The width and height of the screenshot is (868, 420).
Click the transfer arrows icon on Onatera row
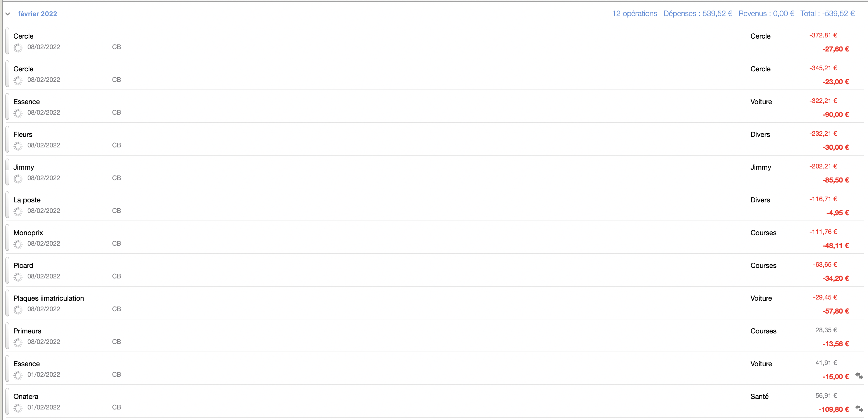coord(859,409)
